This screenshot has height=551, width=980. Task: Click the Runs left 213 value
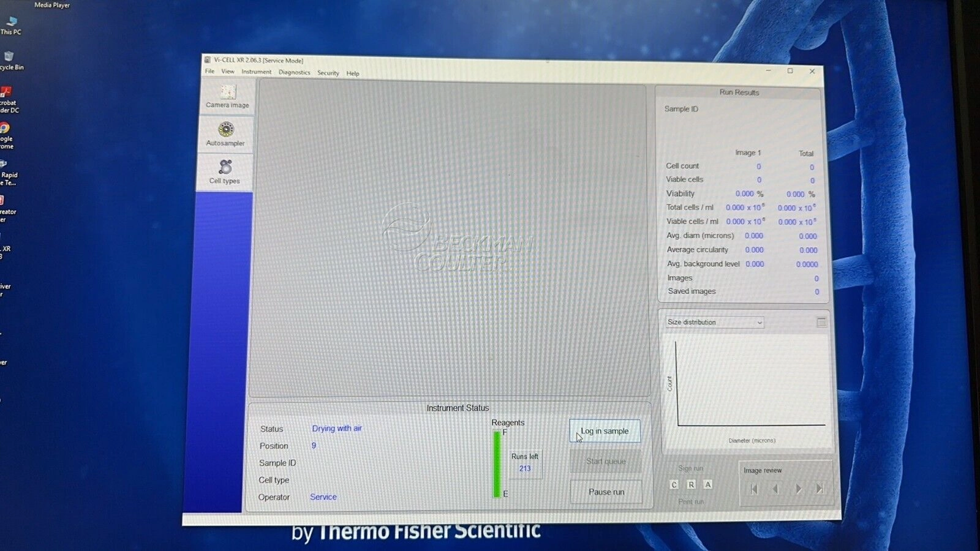pos(525,468)
